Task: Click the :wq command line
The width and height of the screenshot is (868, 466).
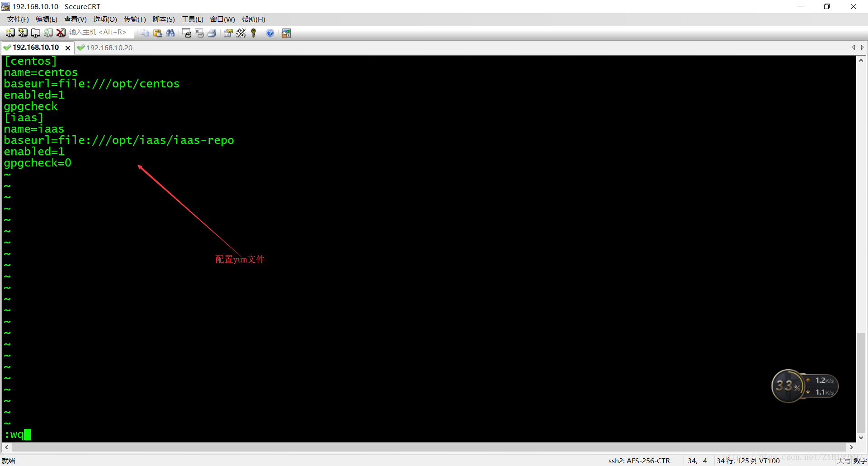Action: click(x=17, y=435)
